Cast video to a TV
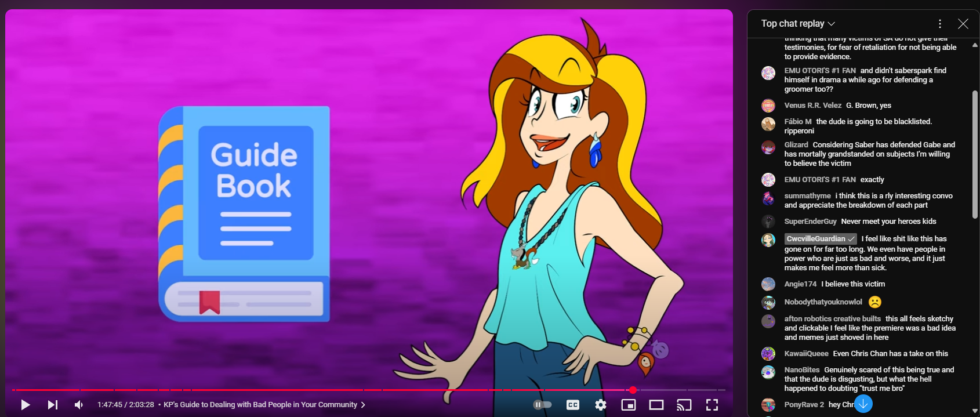The width and height of the screenshot is (980, 417). (x=684, y=405)
